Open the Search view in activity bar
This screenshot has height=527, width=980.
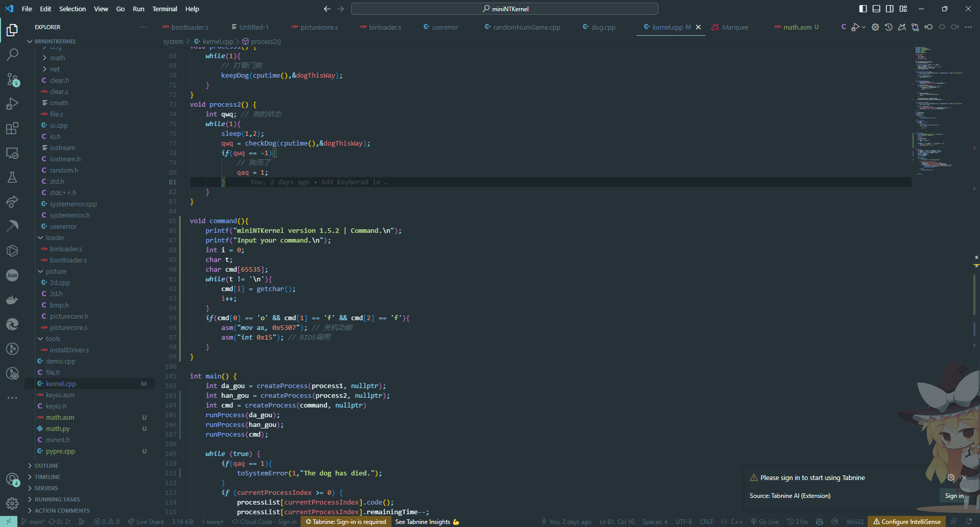[x=12, y=54]
